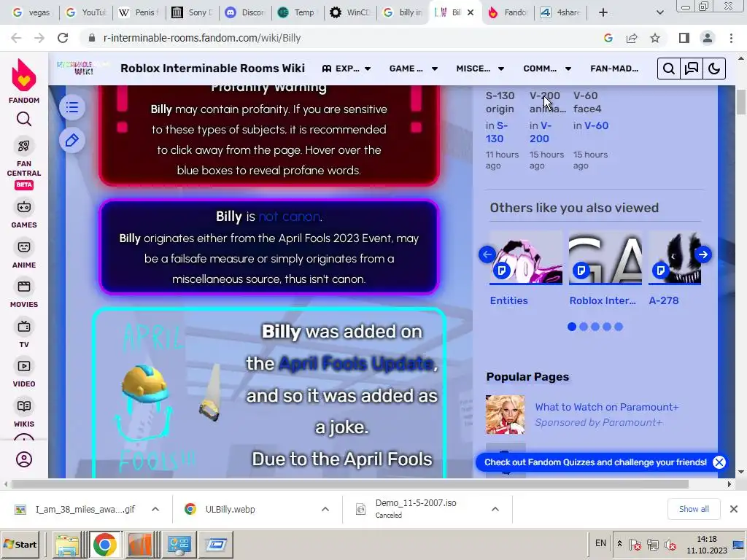Select the edit page pencil icon

(x=72, y=141)
